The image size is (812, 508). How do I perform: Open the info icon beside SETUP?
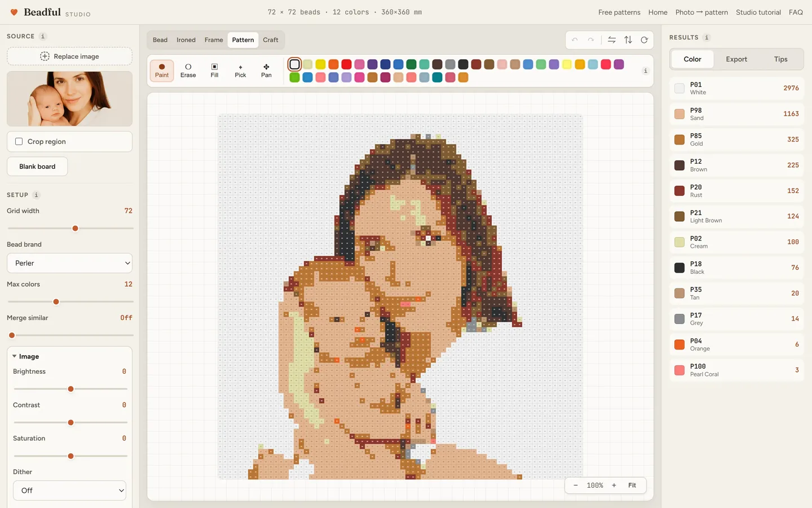pyautogui.click(x=36, y=195)
